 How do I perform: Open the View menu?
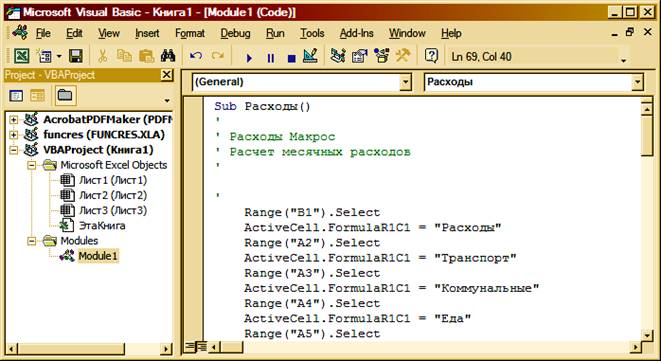(109, 33)
